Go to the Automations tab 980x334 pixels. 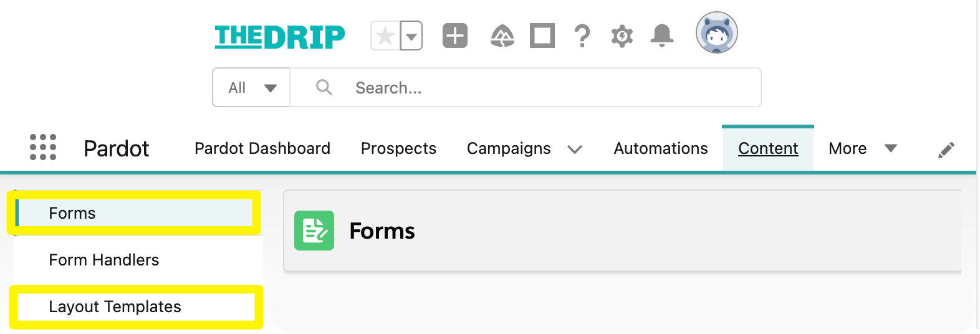point(661,148)
